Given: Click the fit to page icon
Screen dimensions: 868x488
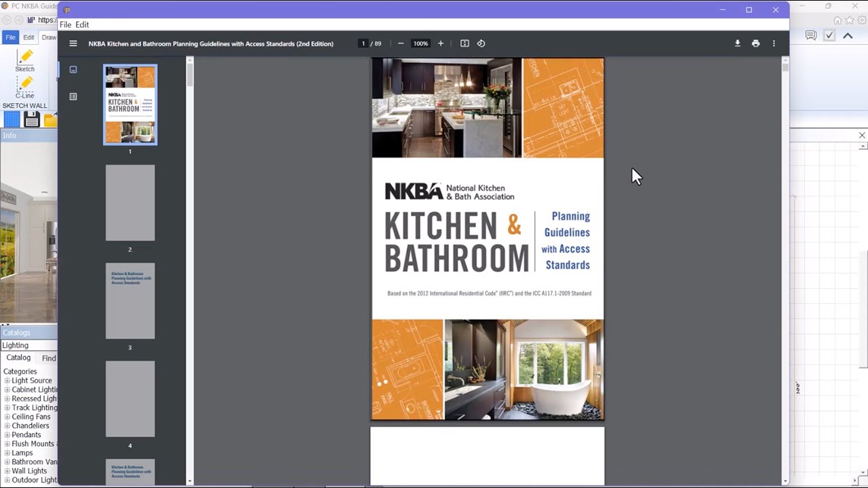Looking at the screenshot, I should point(465,43).
